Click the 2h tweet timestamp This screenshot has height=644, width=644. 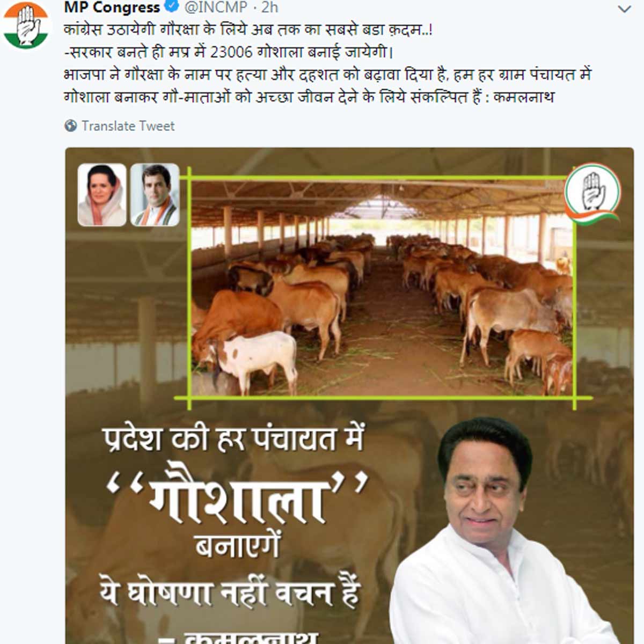coord(270,8)
